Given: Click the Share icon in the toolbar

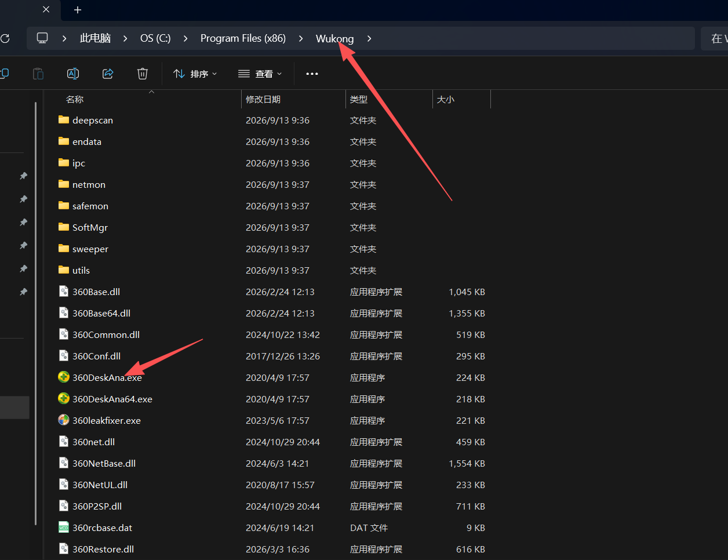Looking at the screenshot, I should [x=108, y=74].
